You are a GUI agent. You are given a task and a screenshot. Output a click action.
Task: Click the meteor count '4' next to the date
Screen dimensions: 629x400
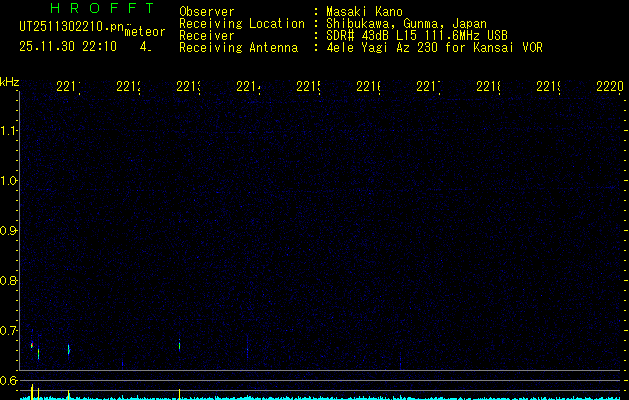coord(144,47)
